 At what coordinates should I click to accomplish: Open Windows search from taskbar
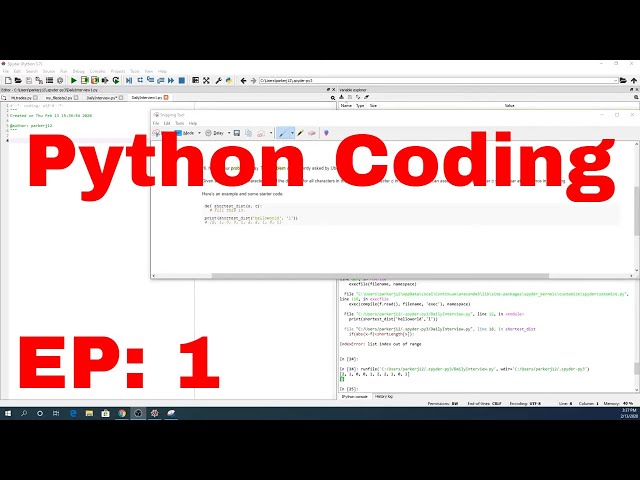pyautogui.click(x=24, y=413)
